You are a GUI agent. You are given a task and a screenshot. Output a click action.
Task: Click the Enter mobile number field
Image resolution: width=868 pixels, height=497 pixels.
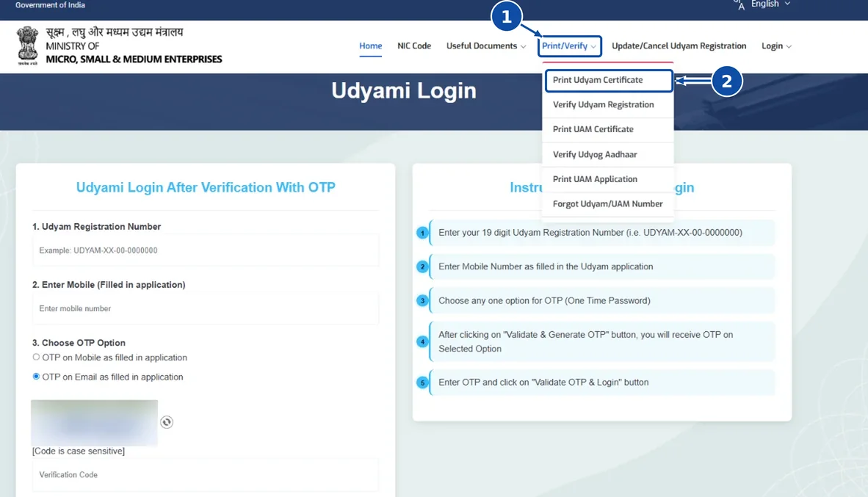[206, 308]
